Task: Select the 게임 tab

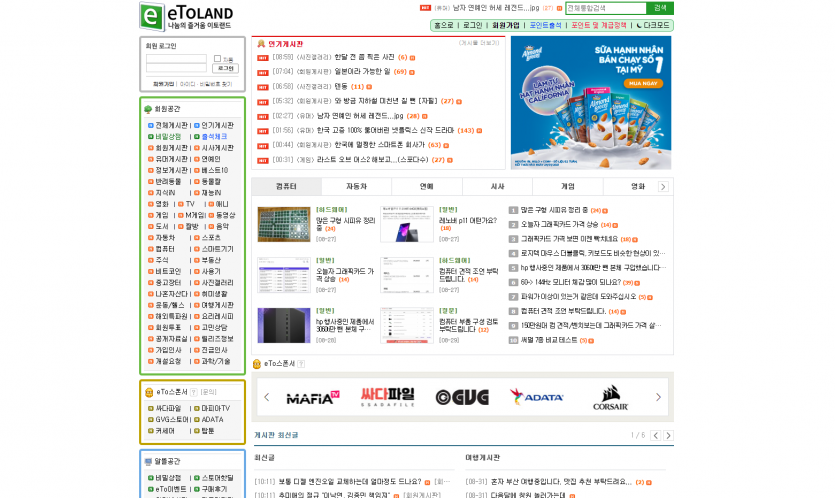Action: [567, 187]
